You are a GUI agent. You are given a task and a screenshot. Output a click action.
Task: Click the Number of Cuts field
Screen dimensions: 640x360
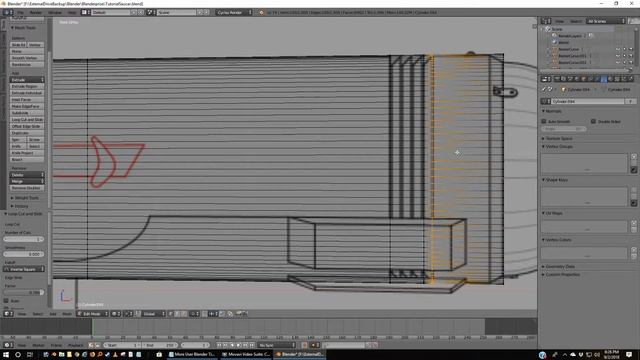[x=24, y=239]
